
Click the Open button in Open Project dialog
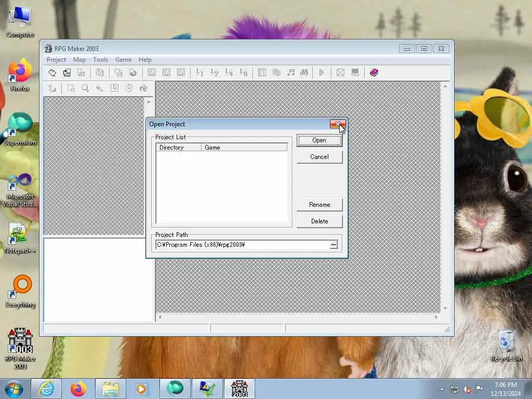point(320,140)
